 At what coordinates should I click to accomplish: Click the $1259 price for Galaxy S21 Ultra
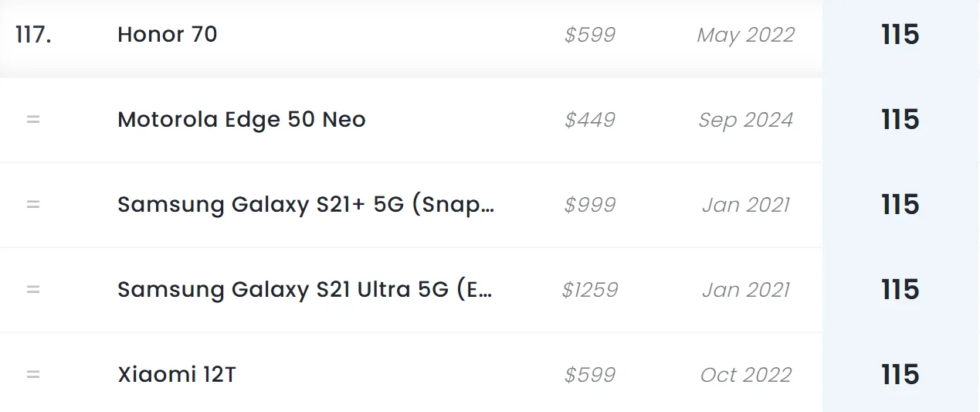[590, 290]
